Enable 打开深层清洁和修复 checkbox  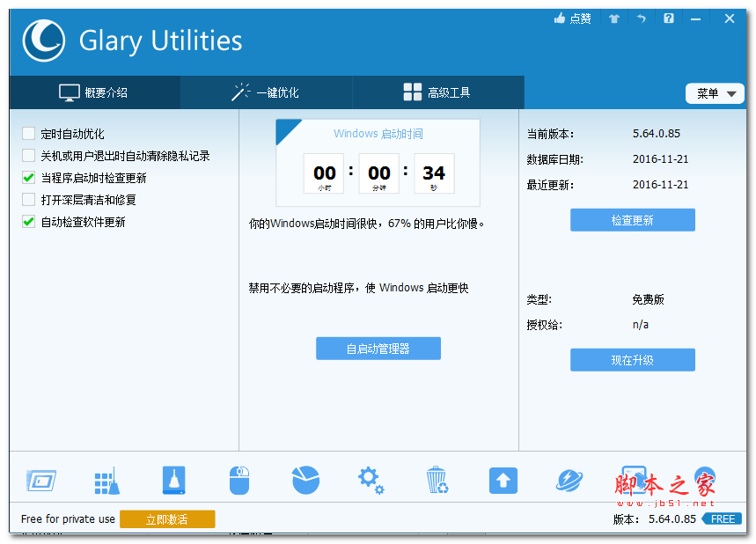tap(28, 199)
